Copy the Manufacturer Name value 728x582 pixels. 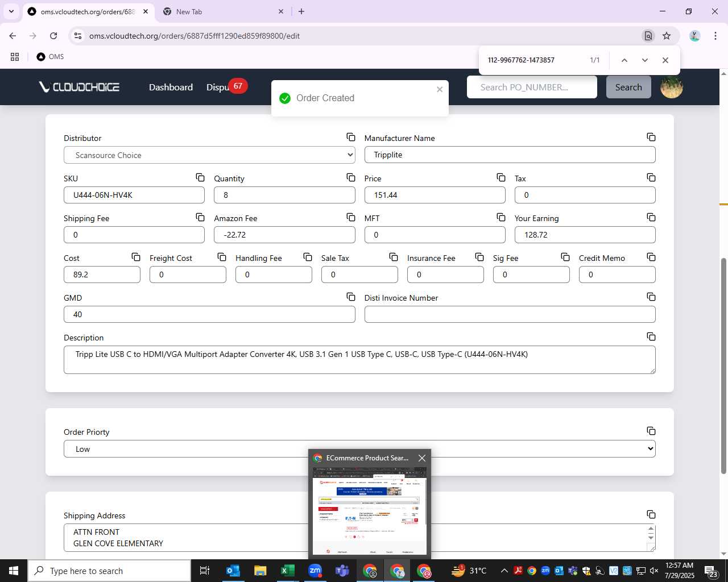(651, 138)
